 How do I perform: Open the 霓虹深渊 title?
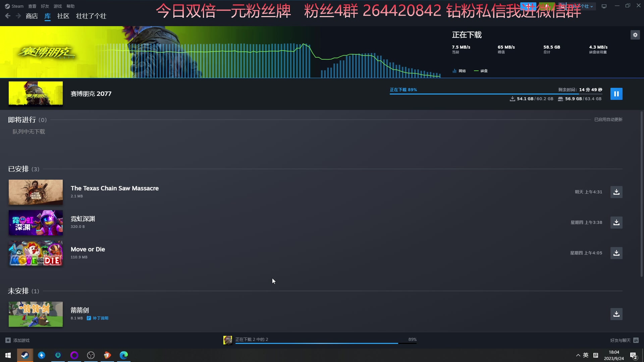(x=83, y=219)
